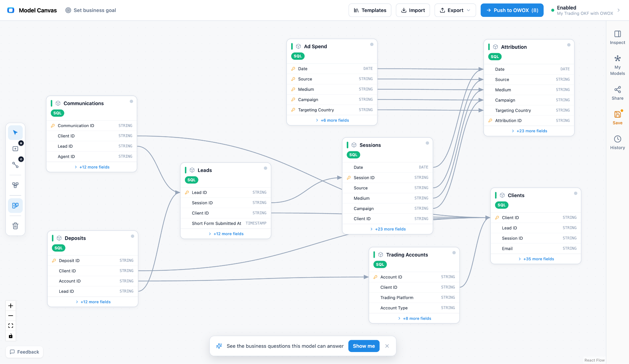Expand +23 more fields in Sessions
The height and width of the screenshot is (364, 629).
388,229
